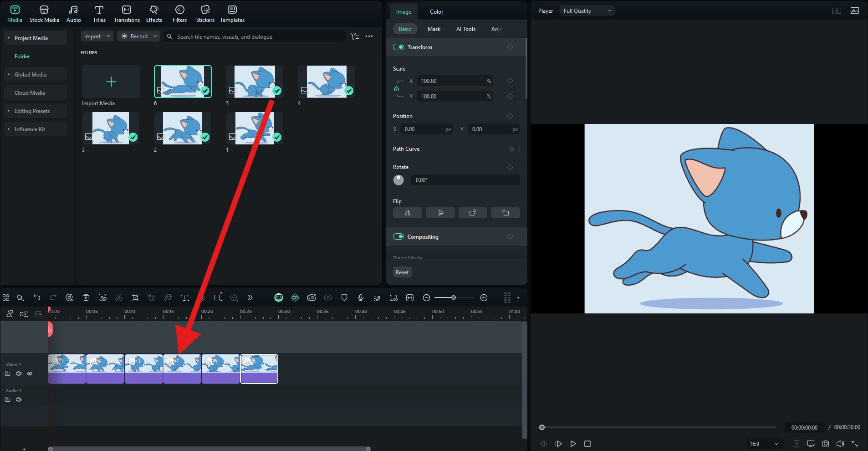Switch to the Effects tab
This screenshot has height=451, width=868.
coord(154,14)
